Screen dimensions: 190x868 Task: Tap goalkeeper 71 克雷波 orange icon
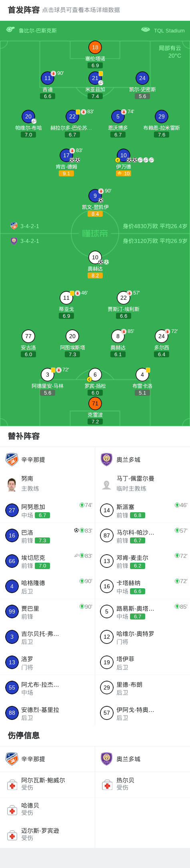[x=95, y=403]
